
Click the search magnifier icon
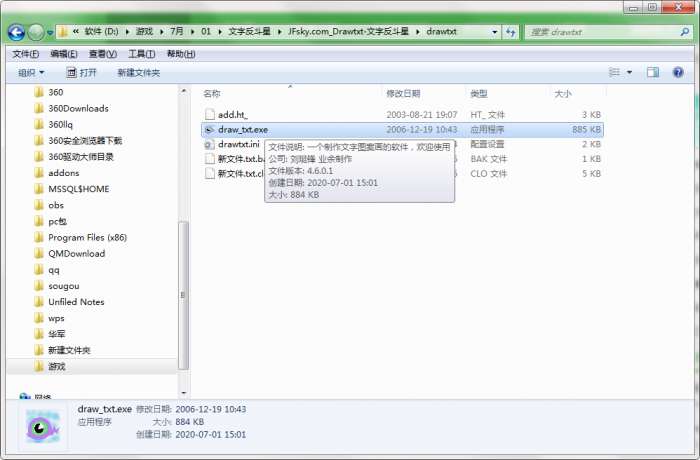click(685, 32)
